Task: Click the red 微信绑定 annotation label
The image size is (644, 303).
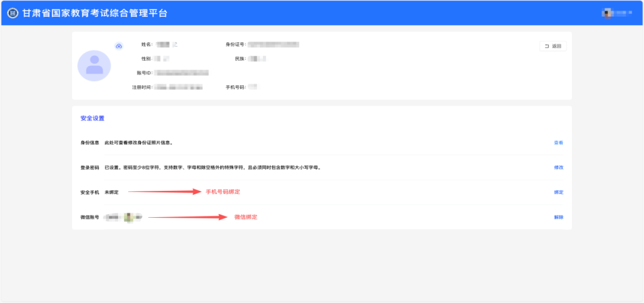Action: (x=246, y=217)
